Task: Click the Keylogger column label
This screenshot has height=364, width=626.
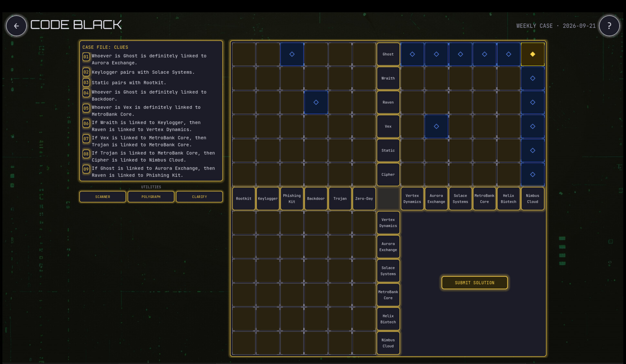Action: [x=268, y=199]
